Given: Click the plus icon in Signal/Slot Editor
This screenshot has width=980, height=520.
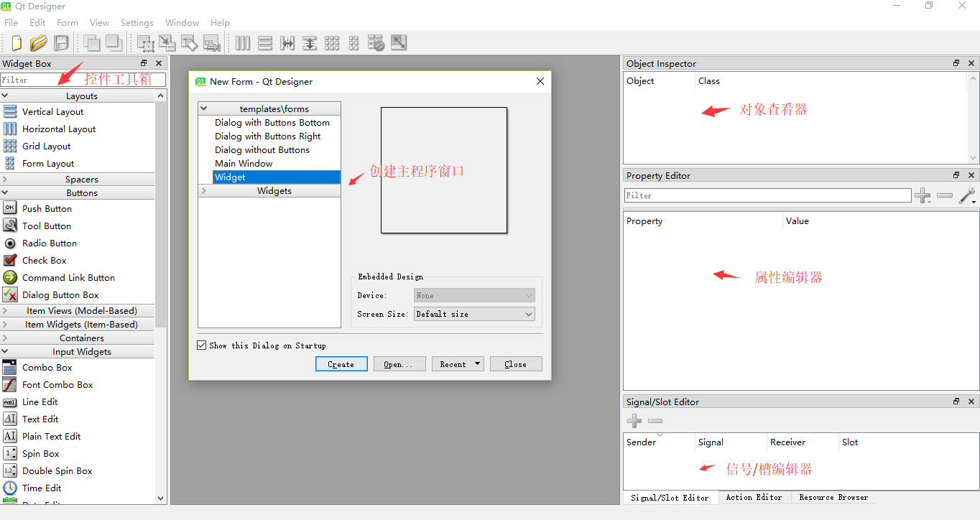Looking at the screenshot, I should pos(634,421).
